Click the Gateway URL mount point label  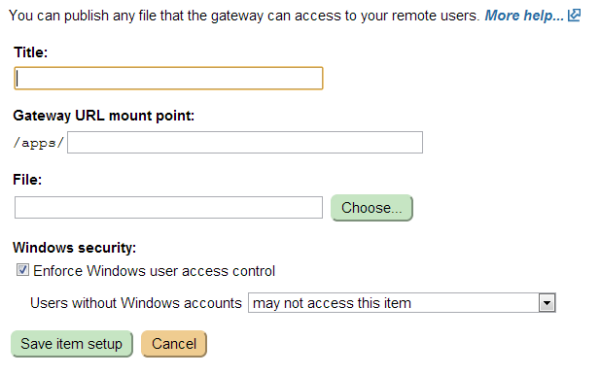pos(104,116)
